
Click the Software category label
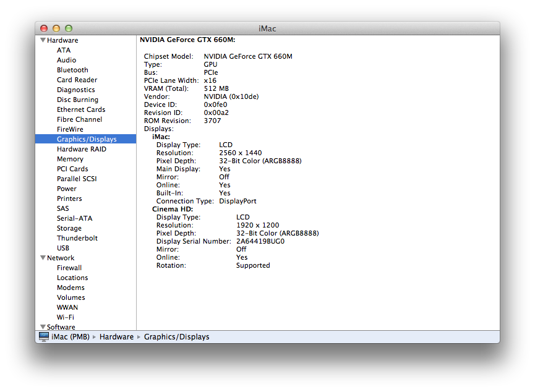tap(61, 327)
